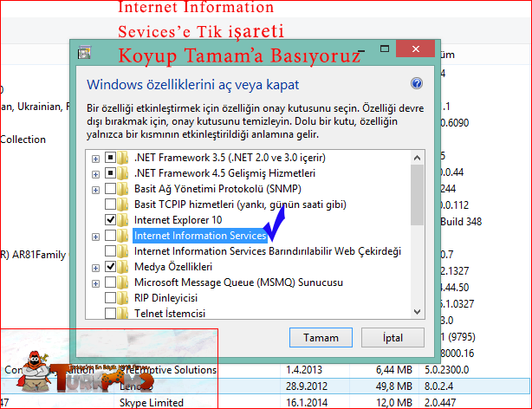Click the feature list scrollbar thumb
Viewport: 532px width, 409px height.
click(x=418, y=195)
